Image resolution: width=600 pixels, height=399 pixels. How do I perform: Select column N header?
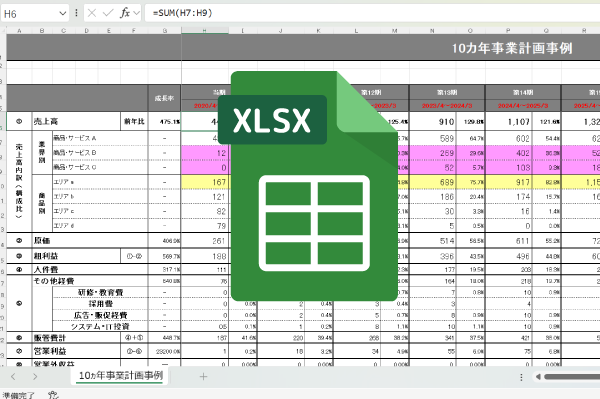coord(432,31)
